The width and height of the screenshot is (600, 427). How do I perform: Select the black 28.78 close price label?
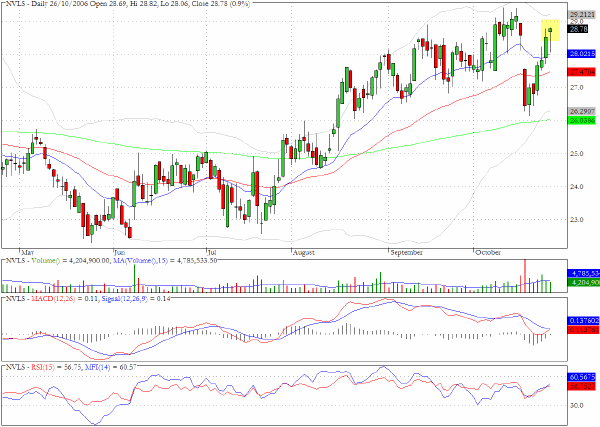tap(578, 29)
